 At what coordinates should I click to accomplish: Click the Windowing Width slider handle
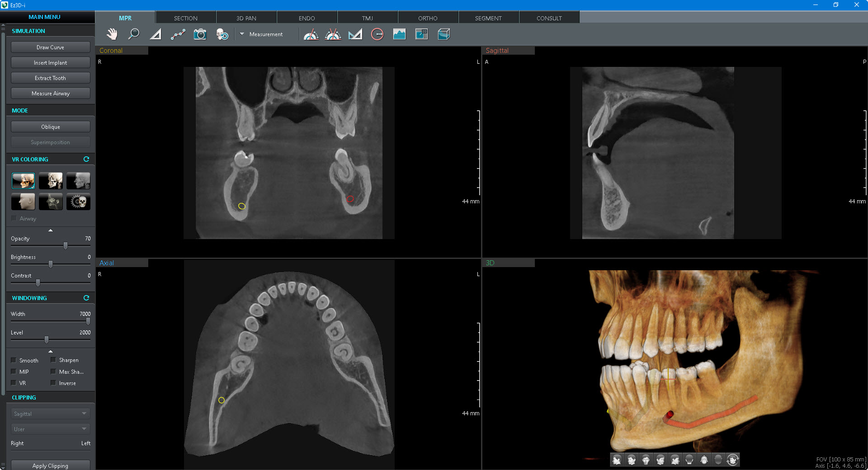[x=88, y=321]
